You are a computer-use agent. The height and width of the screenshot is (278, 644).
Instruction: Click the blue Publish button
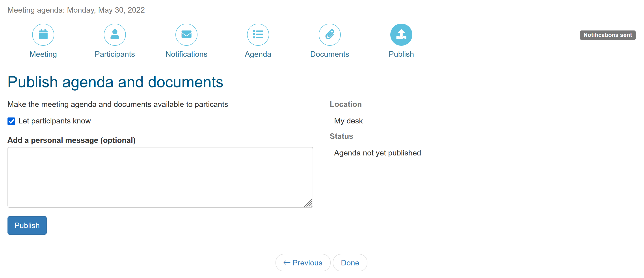27,225
